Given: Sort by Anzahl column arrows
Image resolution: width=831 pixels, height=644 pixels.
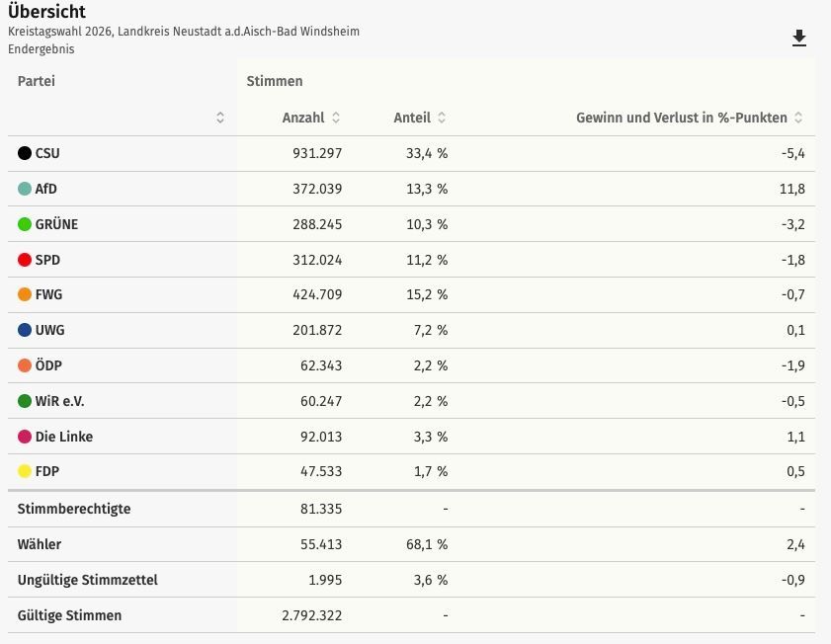Looking at the screenshot, I should (x=336, y=118).
